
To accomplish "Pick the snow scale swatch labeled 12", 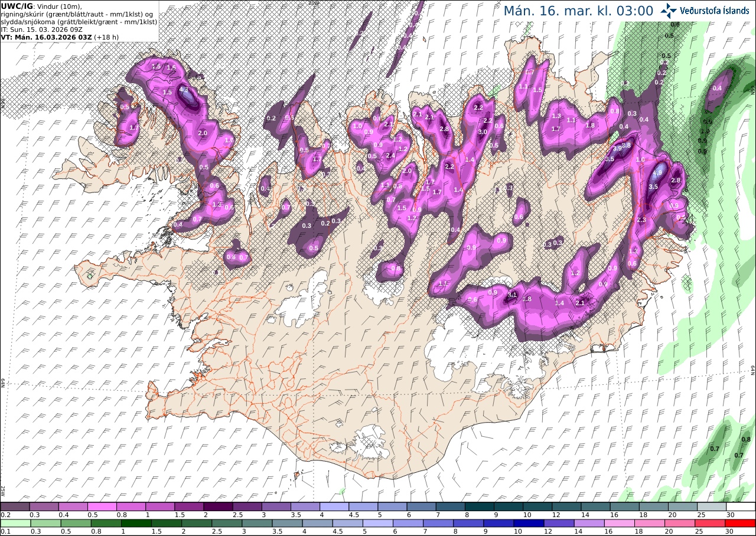I will 567,506.
